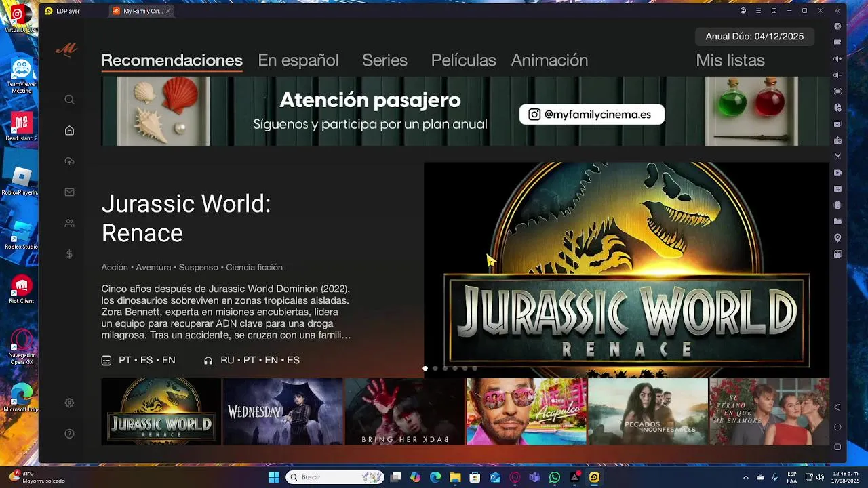The image size is (868, 488).
Task: Select El verano en que me enamoré thumbnail
Action: (x=769, y=411)
